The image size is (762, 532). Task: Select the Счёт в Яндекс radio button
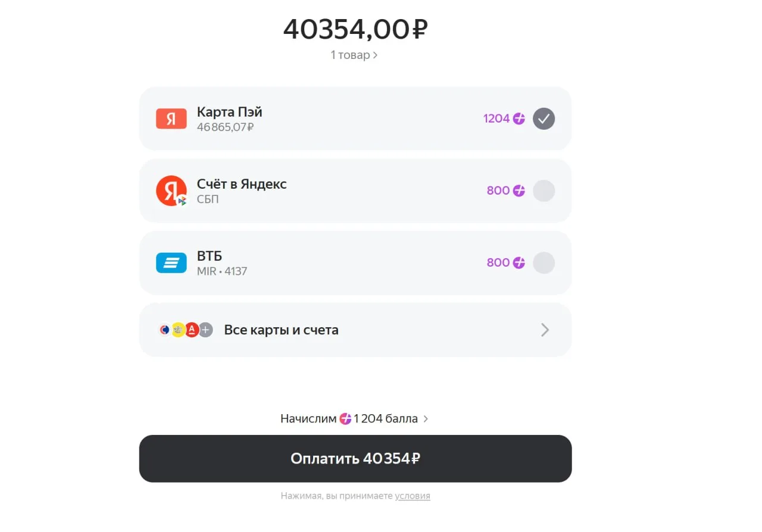[x=544, y=190]
